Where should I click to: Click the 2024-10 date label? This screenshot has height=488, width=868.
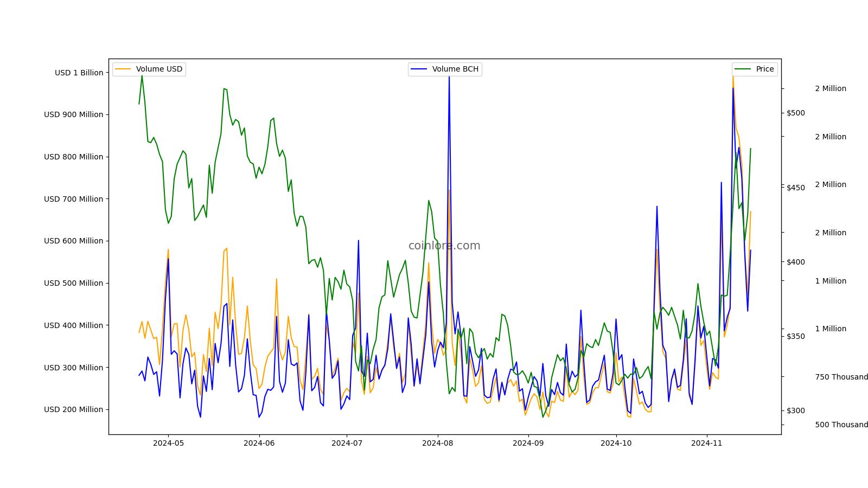(x=616, y=443)
